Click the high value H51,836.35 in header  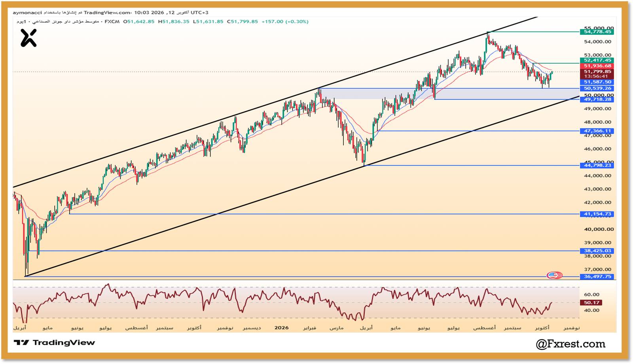[174, 22]
